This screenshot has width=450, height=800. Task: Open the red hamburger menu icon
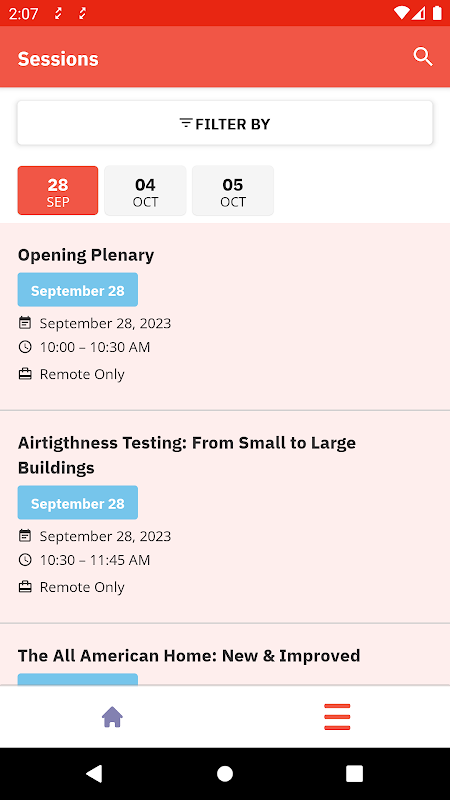pos(337,717)
